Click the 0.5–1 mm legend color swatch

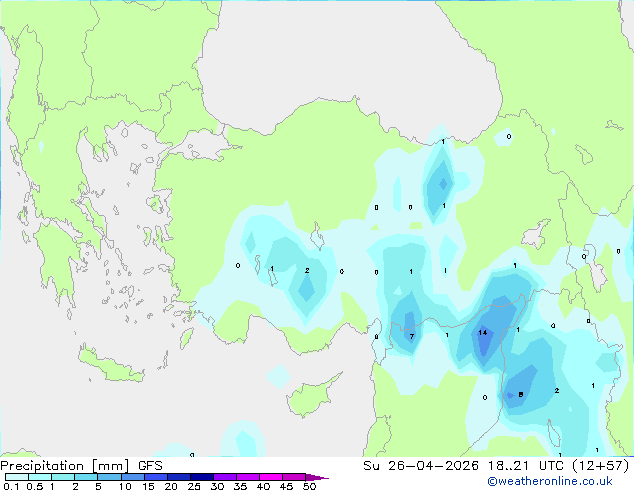pos(40,477)
